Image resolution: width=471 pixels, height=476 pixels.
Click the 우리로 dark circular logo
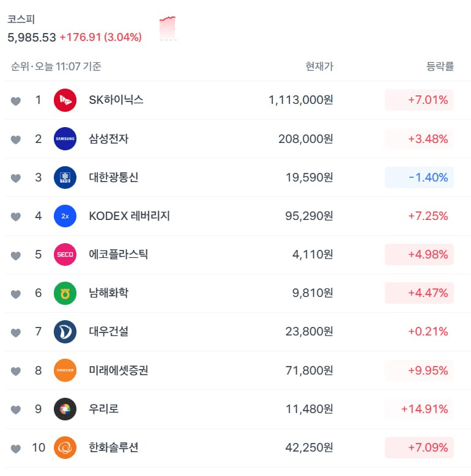pyautogui.click(x=65, y=409)
